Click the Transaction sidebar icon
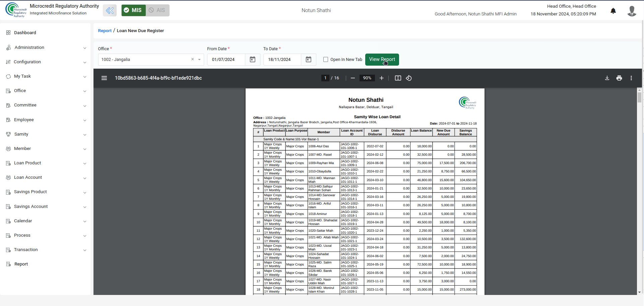This screenshot has width=644, height=306. click(x=8, y=250)
